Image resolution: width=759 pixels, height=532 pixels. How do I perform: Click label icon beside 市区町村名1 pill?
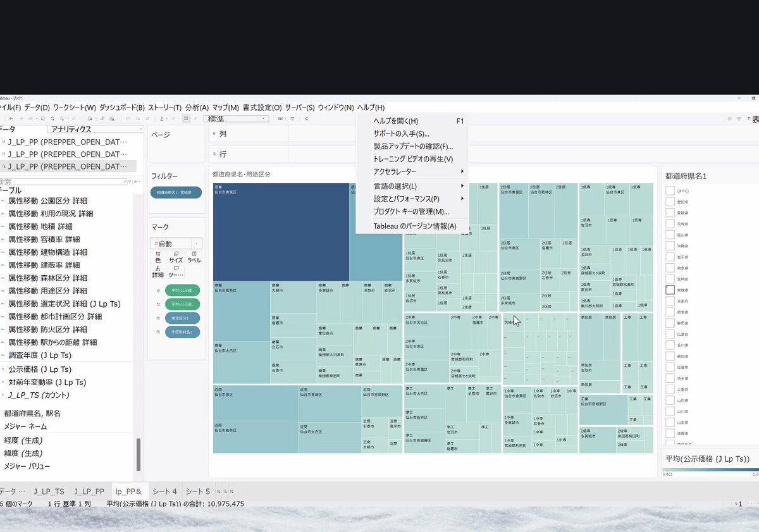(x=158, y=331)
